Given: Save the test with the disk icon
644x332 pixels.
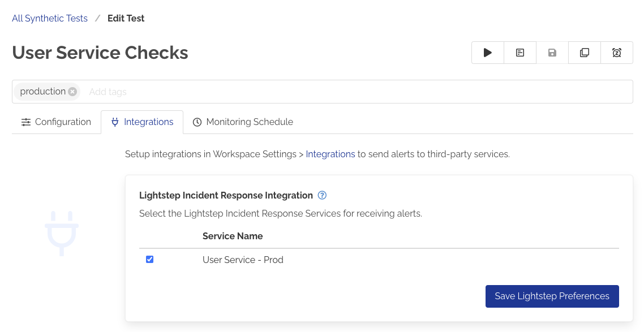Looking at the screenshot, I should click(x=552, y=52).
